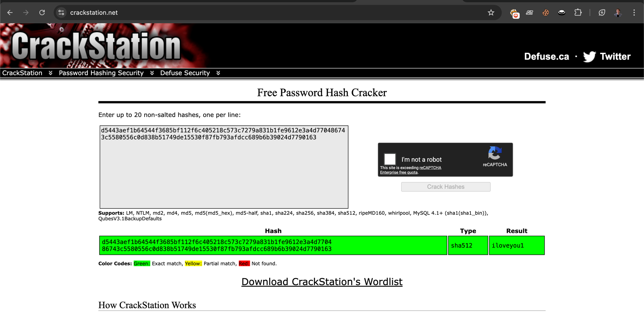Expand the Defuse Security chevron
Viewport: 644px width, 314px height.
(218, 73)
